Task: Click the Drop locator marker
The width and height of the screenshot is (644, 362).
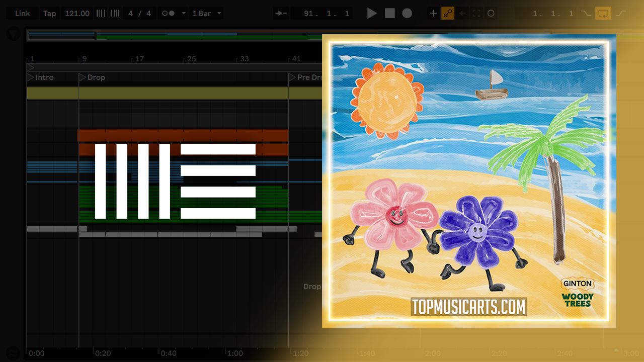Action: pos(83,77)
